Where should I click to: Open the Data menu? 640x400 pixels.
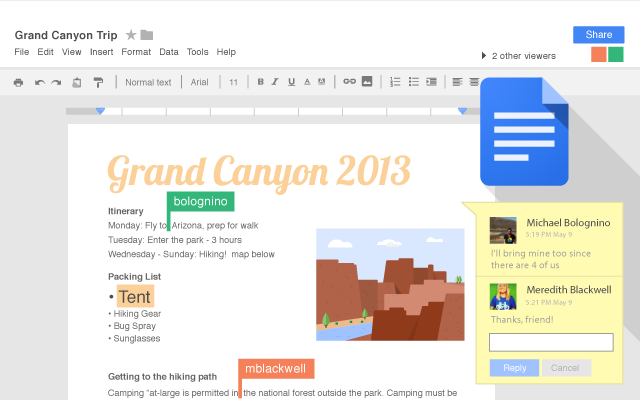tap(169, 52)
